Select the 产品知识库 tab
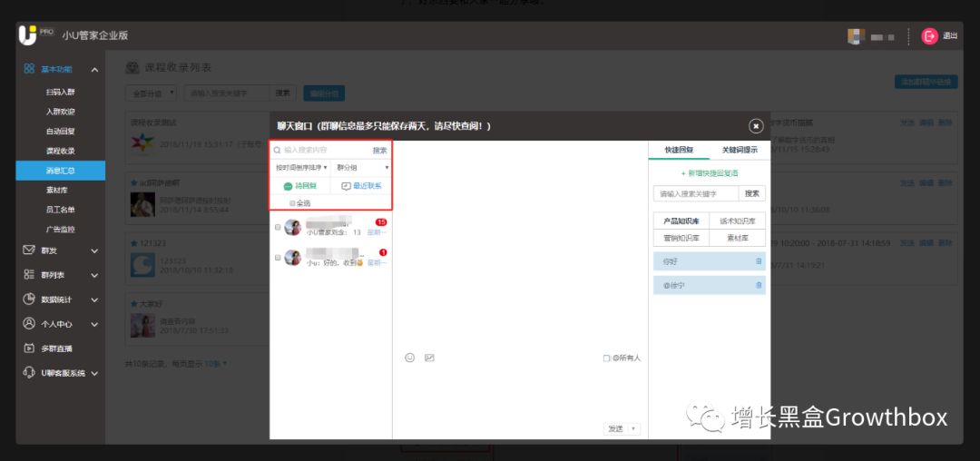 pyautogui.click(x=681, y=221)
